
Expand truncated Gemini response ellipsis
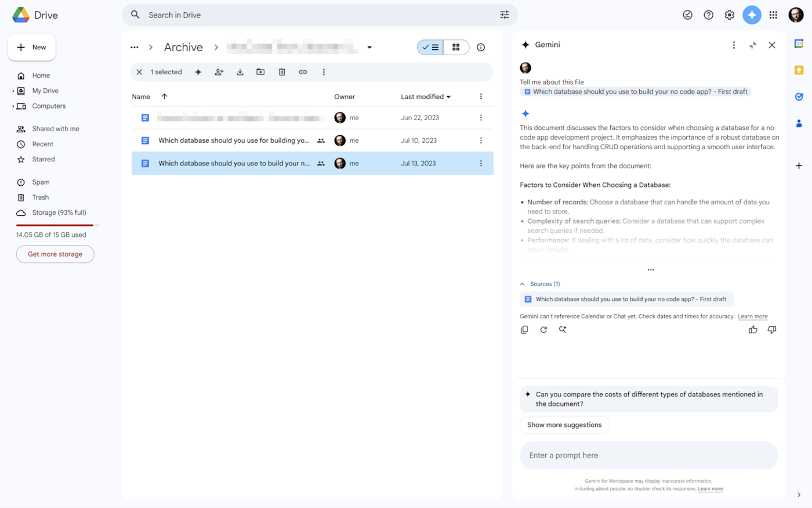tap(651, 269)
